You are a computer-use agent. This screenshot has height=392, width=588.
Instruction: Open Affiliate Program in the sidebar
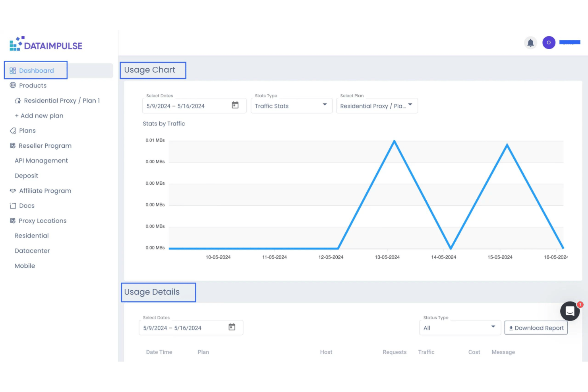pos(45,191)
